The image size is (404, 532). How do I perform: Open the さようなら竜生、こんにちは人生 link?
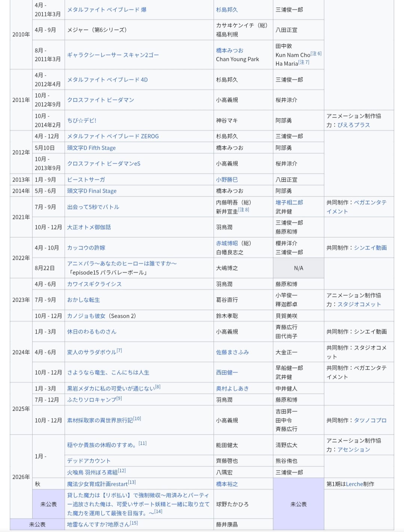pos(108,372)
